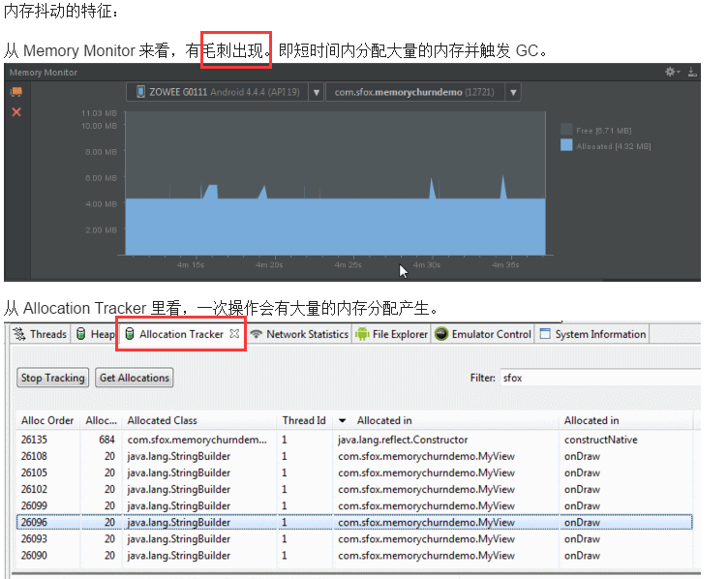Click the Stop Tracking button
728x579 pixels.
click(53, 378)
